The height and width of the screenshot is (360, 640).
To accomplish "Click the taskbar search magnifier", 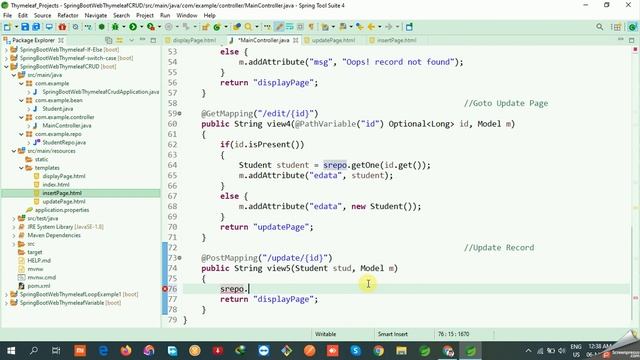I will tap(34, 351).
